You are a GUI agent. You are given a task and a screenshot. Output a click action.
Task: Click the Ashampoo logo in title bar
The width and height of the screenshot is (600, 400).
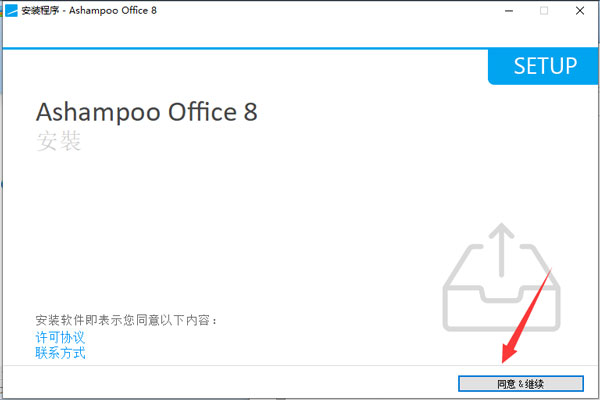point(11,10)
